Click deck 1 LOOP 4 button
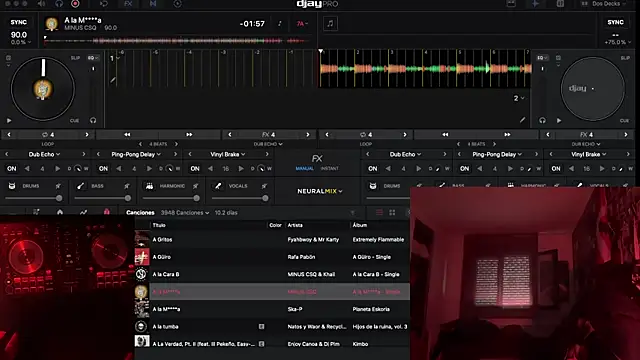Viewport: 640px width, 360px height. tap(48, 135)
